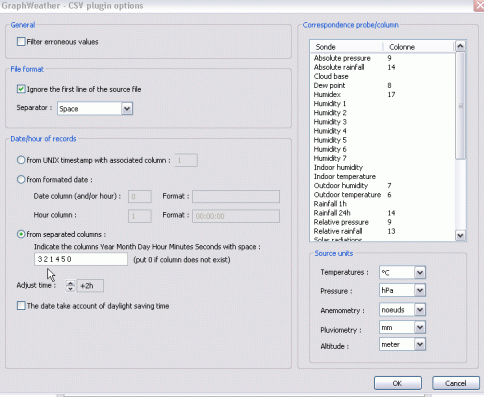Click the UNIX timestamp column number field
The width and height of the screenshot is (484, 397).
[x=186, y=160]
